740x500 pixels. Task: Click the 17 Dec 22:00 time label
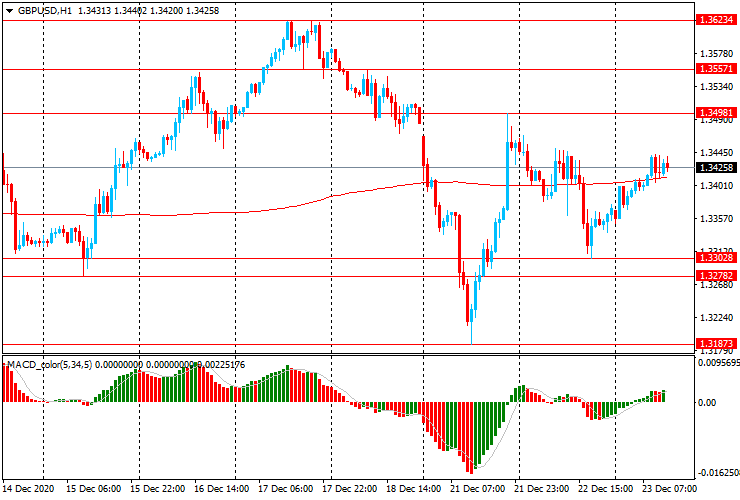tap(349, 488)
